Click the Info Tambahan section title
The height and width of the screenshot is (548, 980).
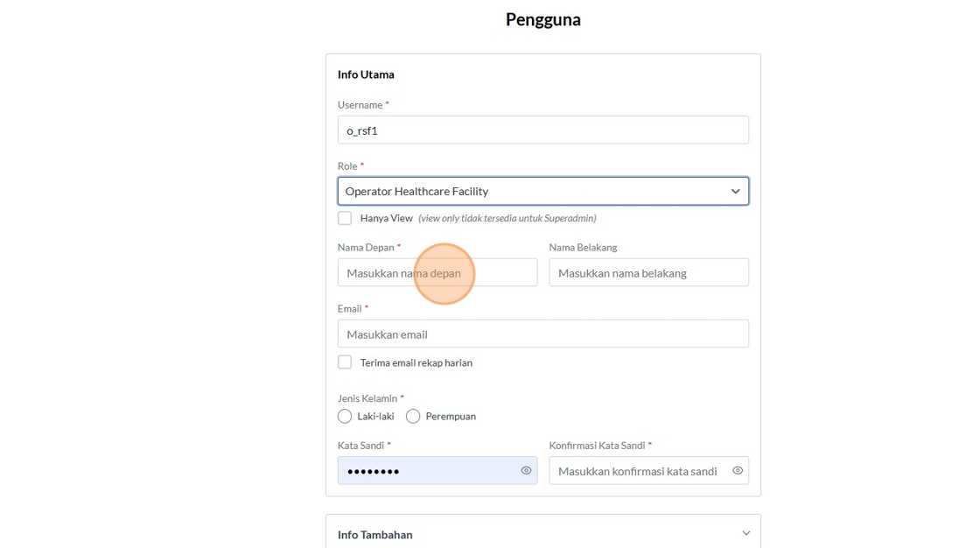click(x=375, y=535)
